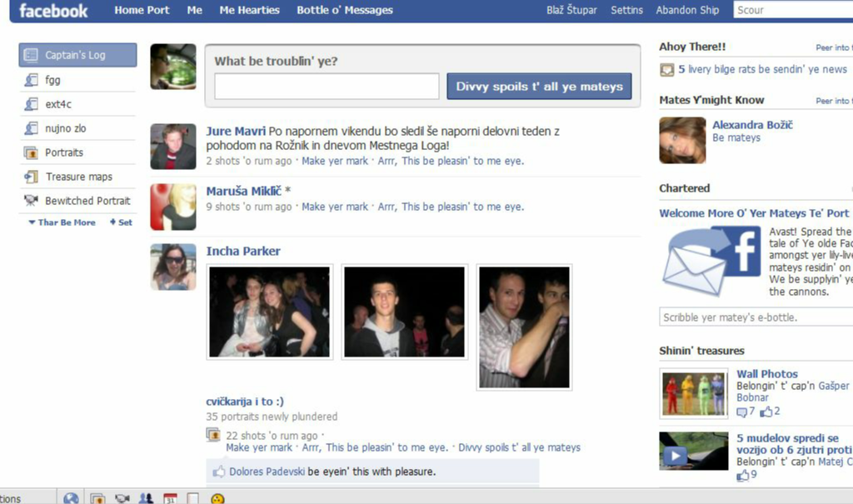Click the Portraits sidebar icon
The width and height of the screenshot is (853, 504).
pos(31,152)
